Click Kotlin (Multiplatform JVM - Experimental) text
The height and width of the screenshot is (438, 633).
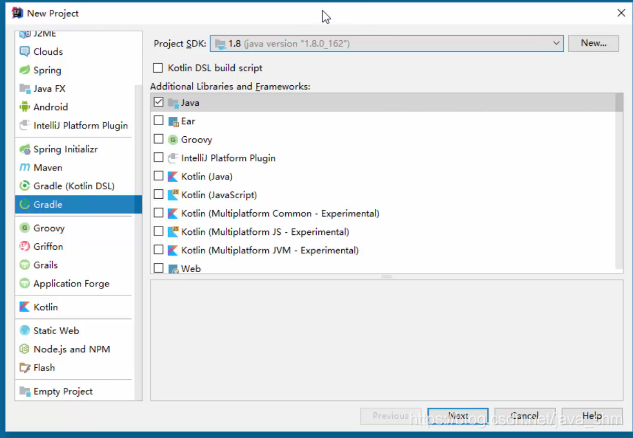270,250
